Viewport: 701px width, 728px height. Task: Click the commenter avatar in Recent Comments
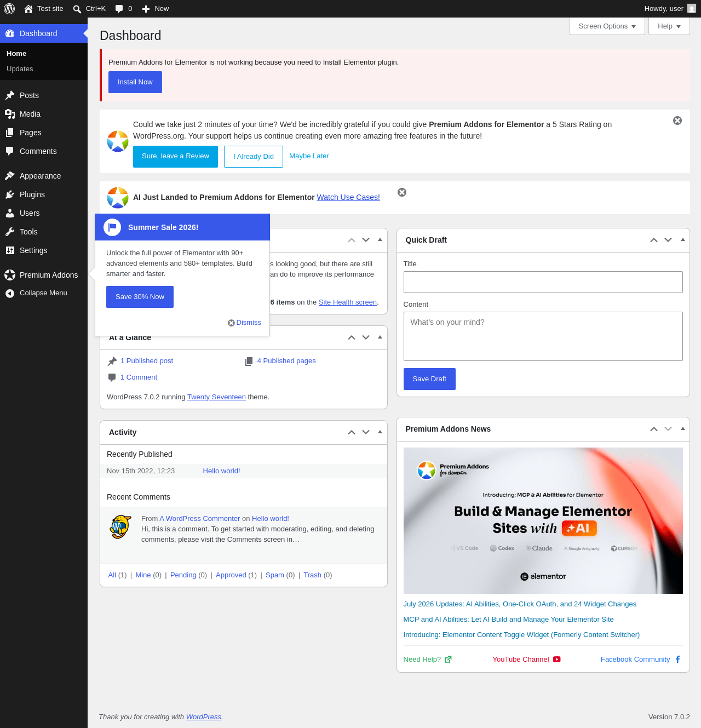[x=120, y=526]
